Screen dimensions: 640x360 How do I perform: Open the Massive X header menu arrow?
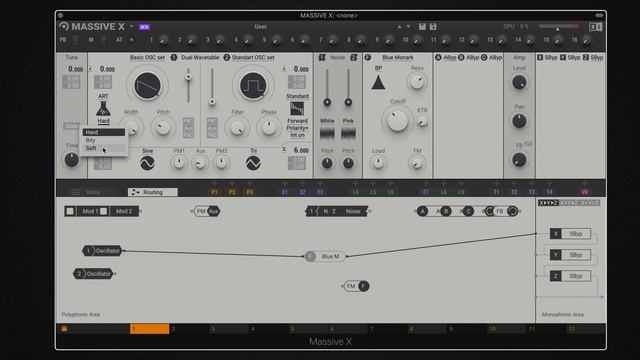(131, 27)
